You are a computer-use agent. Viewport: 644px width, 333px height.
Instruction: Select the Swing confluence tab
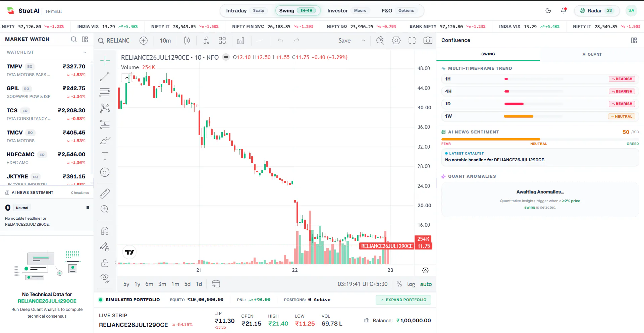pyautogui.click(x=488, y=54)
